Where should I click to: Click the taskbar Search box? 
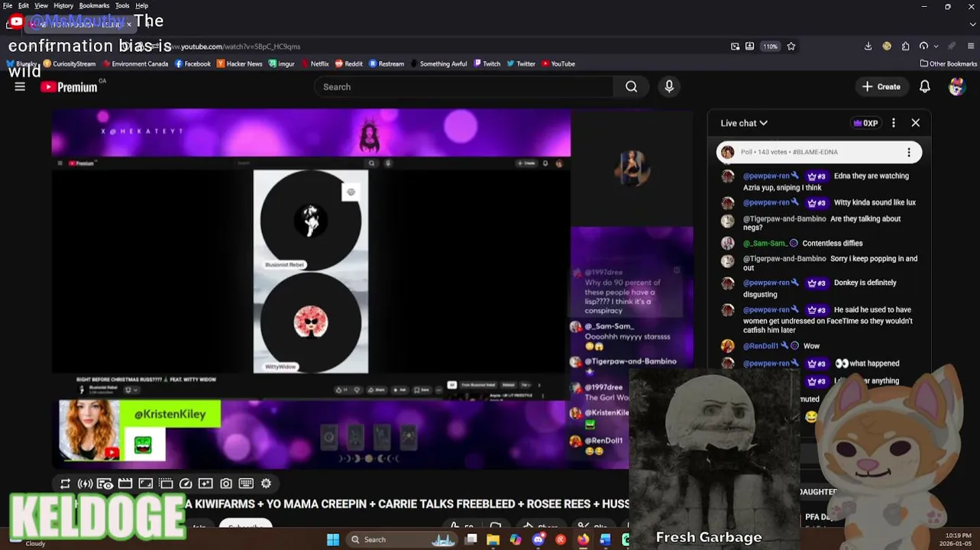[403, 539]
